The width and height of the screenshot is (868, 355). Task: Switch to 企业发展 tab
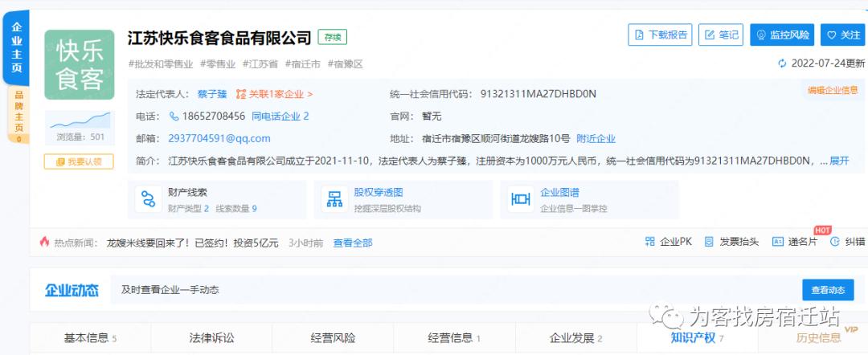click(575, 338)
